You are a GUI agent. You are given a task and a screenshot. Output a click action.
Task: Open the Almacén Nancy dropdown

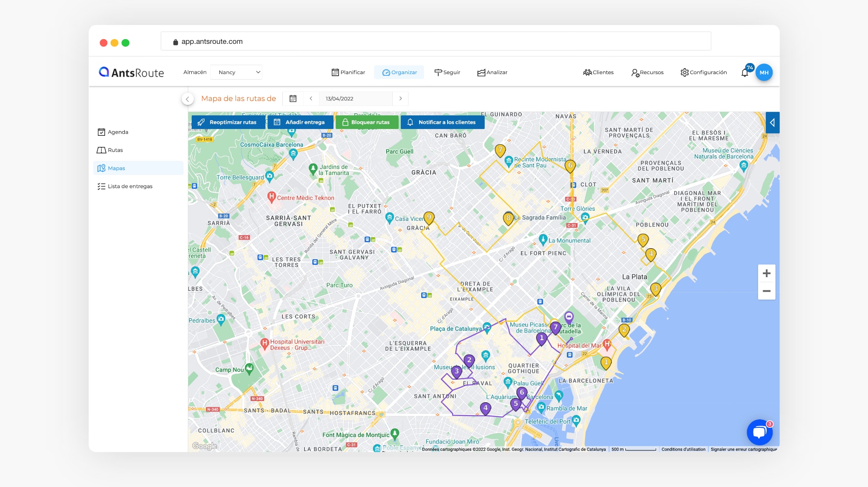pos(236,72)
